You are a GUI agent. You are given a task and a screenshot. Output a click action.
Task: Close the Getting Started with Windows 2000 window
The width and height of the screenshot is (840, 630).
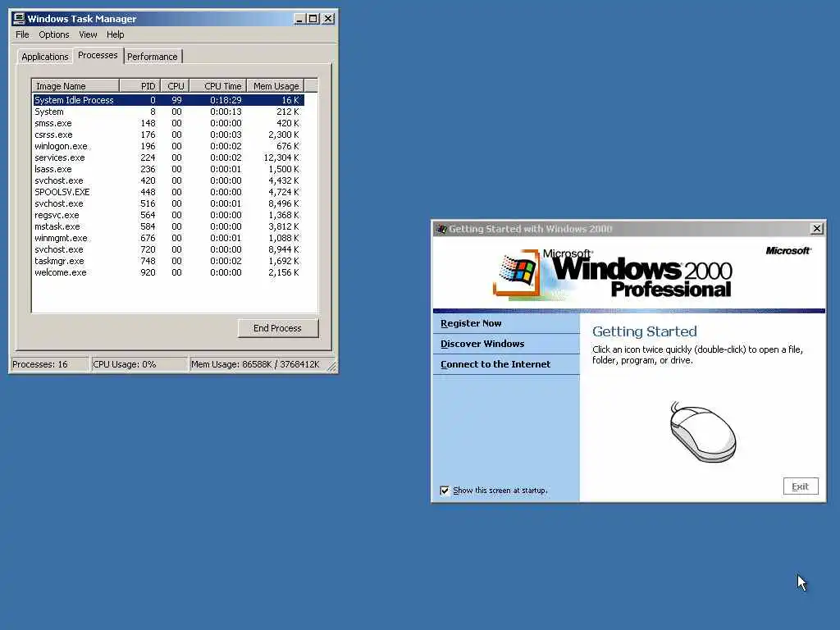pyautogui.click(x=817, y=229)
